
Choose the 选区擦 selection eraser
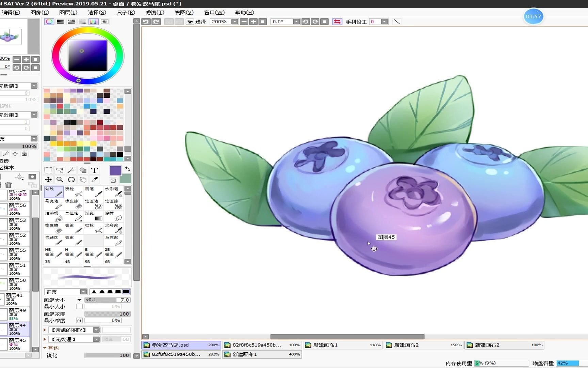(x=114, y=204)
